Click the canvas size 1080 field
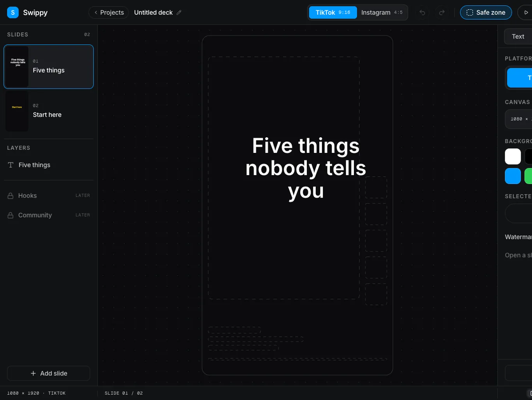 [x=519, y=119]
